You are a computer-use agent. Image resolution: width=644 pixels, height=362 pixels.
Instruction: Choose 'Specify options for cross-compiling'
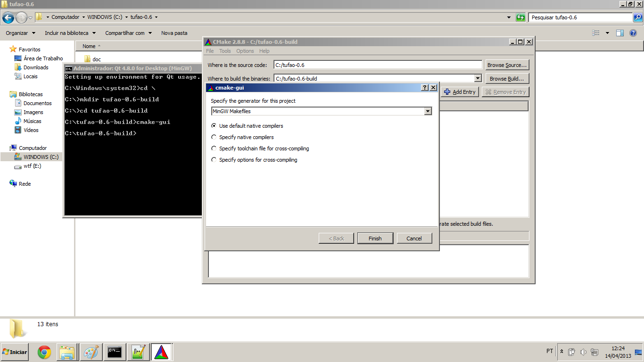pos(254,160)
